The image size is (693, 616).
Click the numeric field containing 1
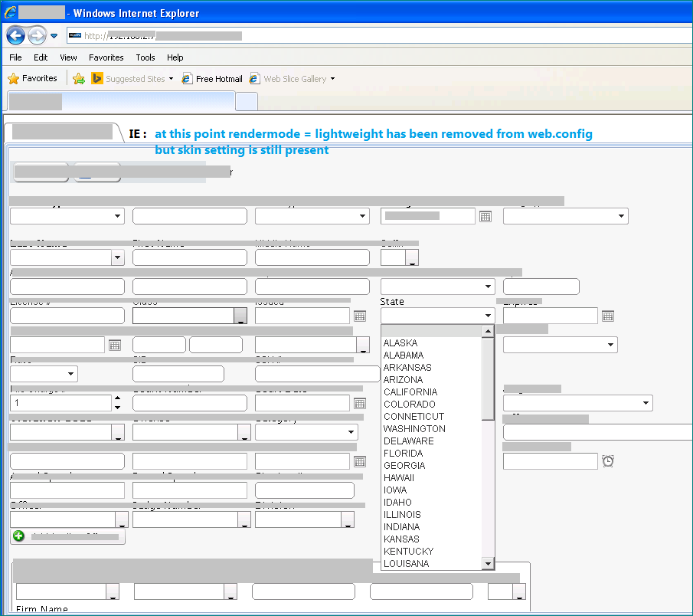(x=61, y=403)
